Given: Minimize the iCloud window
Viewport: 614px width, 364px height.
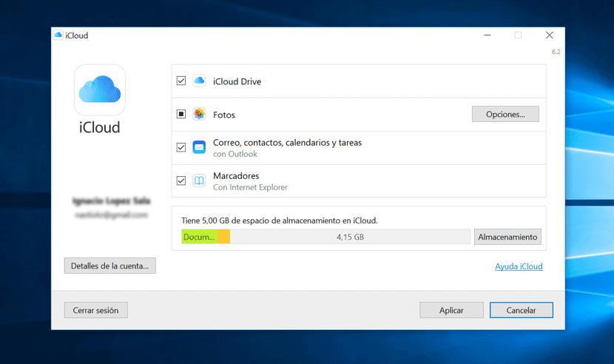Looking at the screenshot, I should click(487, 36).
